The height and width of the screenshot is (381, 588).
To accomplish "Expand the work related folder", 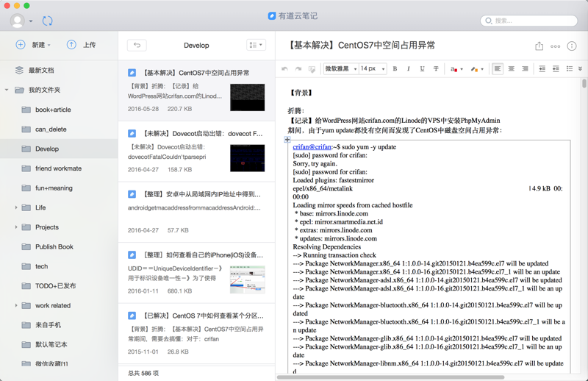I will [x=16, y=305].
